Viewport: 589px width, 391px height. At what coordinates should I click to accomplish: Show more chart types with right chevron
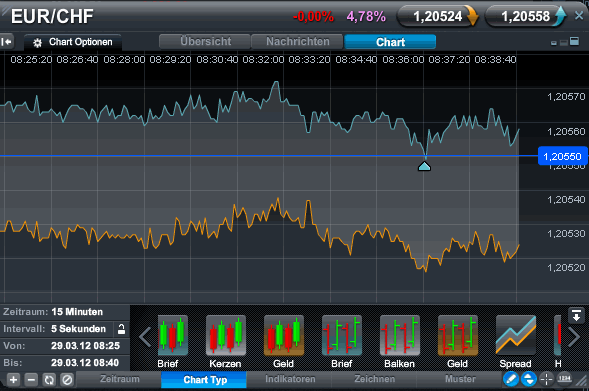[574, 337]
